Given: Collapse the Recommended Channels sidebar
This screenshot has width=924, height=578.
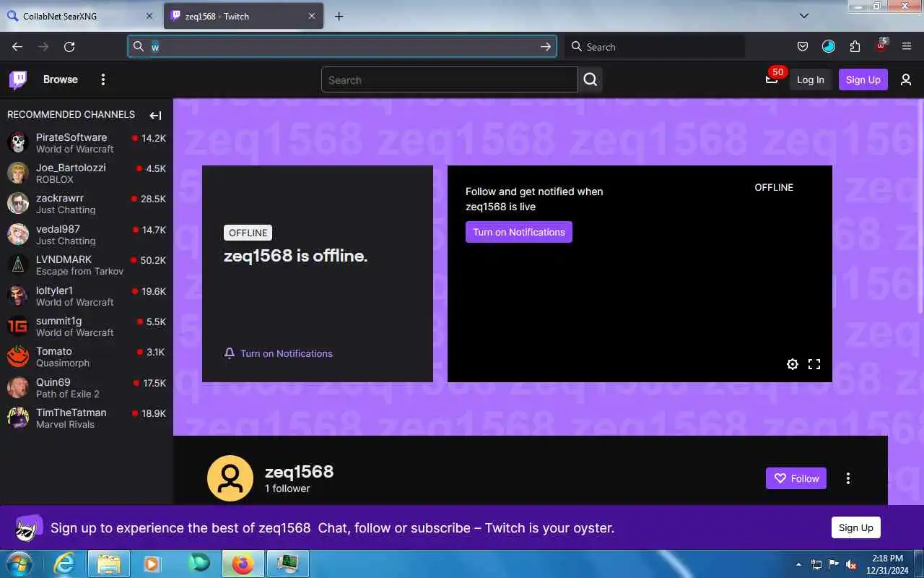Looking at the screenshot, I should click(x=155, y=115).
